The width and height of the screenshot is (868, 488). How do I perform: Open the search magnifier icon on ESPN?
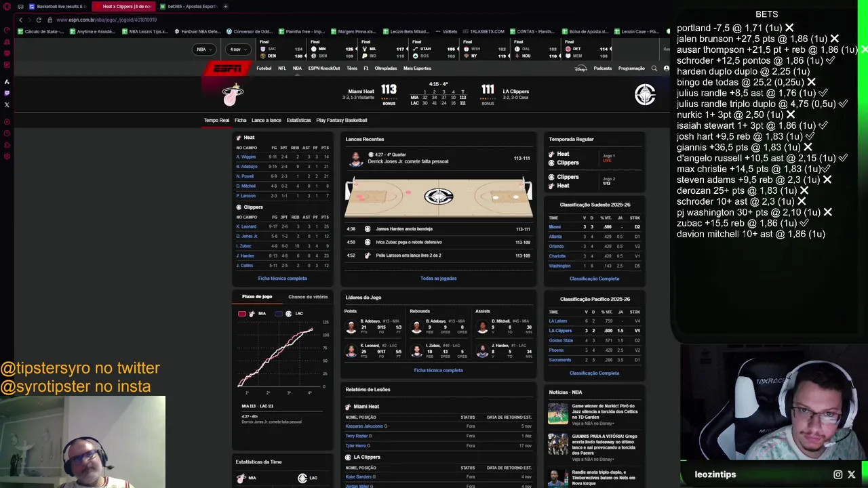pyautogui.click(x=654, y=68)
